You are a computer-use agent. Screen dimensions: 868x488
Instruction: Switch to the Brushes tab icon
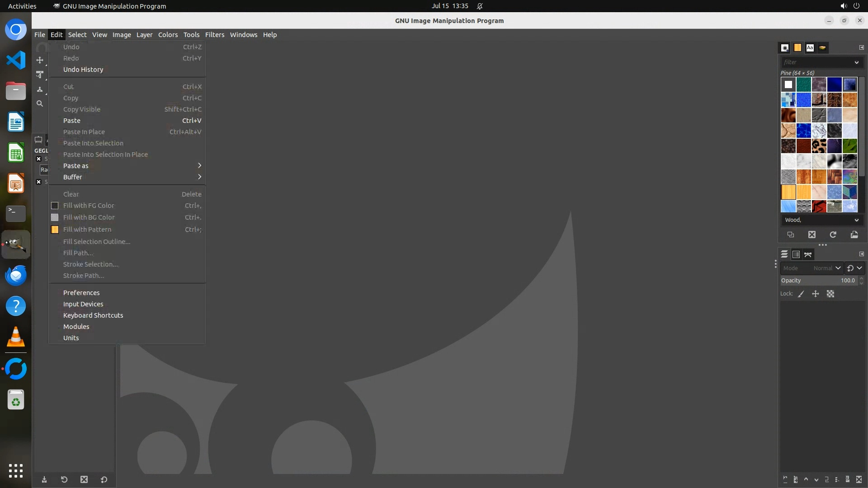[x=785, y=47]
